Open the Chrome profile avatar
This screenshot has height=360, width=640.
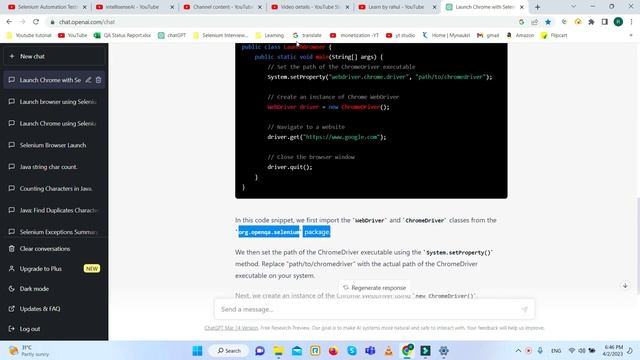618,22
